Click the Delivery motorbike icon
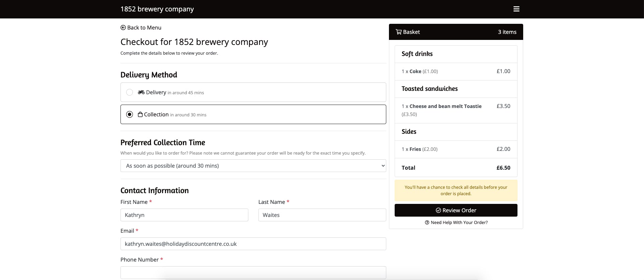 (141, 92)
